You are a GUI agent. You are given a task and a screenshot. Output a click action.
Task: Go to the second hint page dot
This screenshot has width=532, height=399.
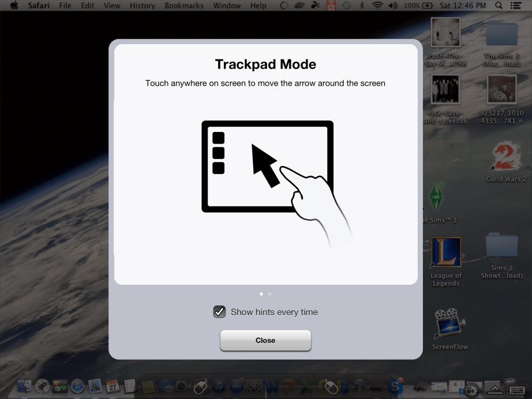[270, 294]
